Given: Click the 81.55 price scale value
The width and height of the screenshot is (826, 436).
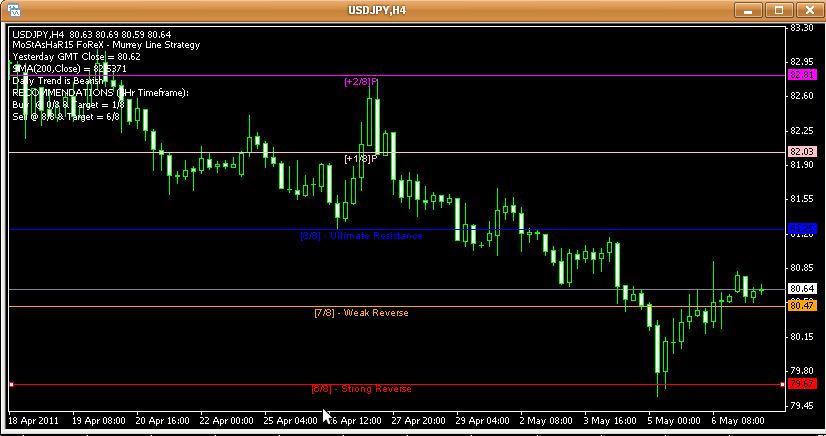Looking at the screenshot, I should tap(802, 199).
